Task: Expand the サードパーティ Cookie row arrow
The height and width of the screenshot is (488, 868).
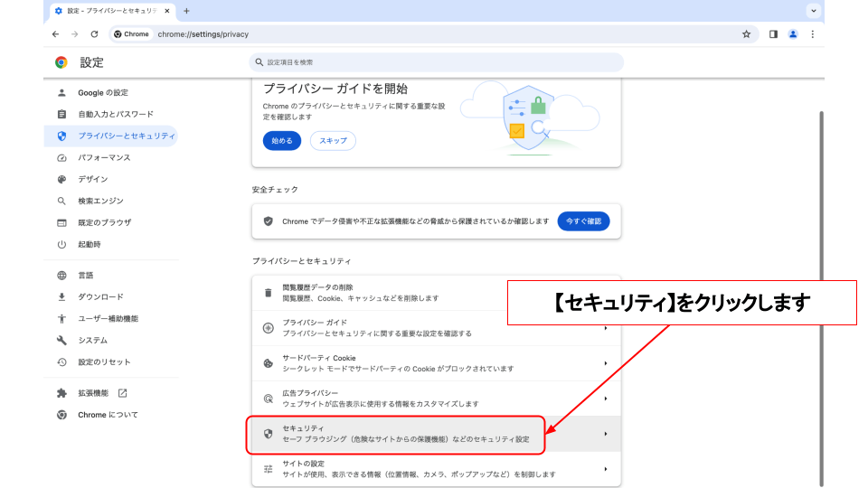Action: pos(605,363)
